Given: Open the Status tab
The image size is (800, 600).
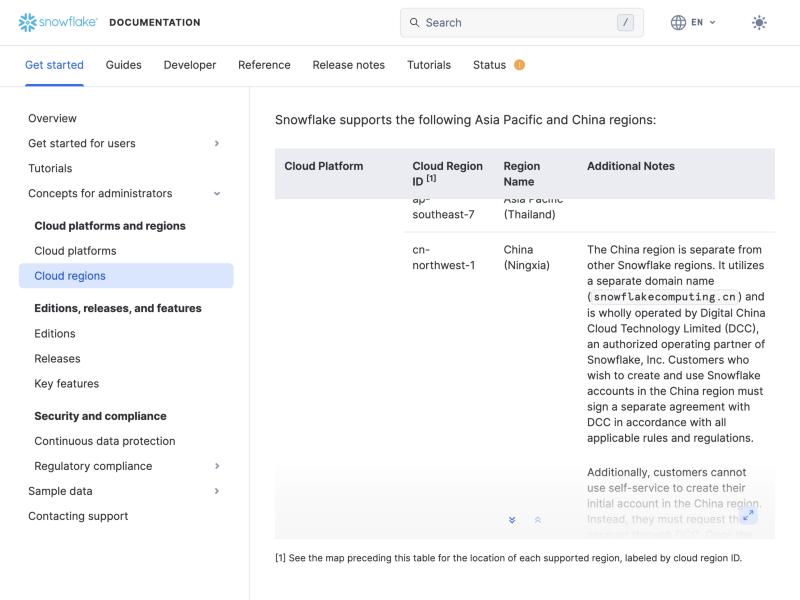Looking at the screenshot, I should coord(489,65).
